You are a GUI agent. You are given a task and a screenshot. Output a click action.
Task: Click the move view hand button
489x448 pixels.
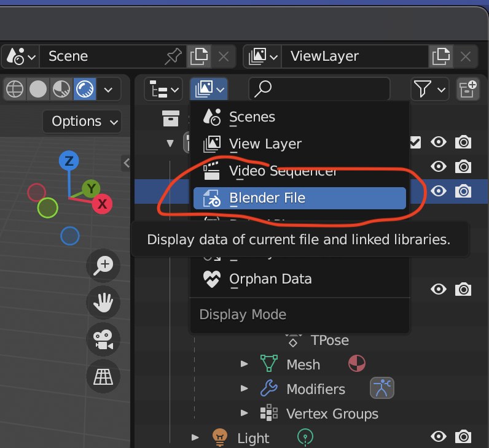click(103, 303)
